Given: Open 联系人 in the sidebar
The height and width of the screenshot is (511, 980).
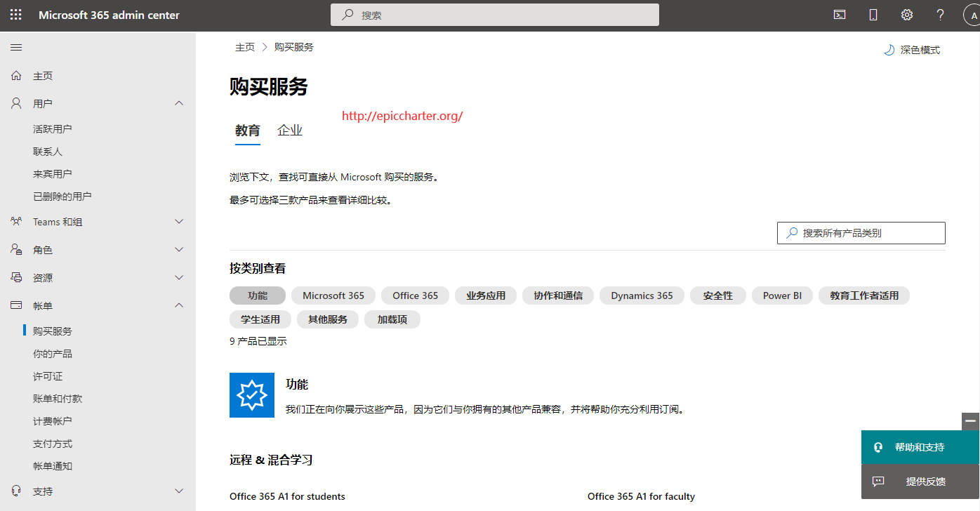Looking at the screenshot, I should pyautogui.click(x=48, y=151).
